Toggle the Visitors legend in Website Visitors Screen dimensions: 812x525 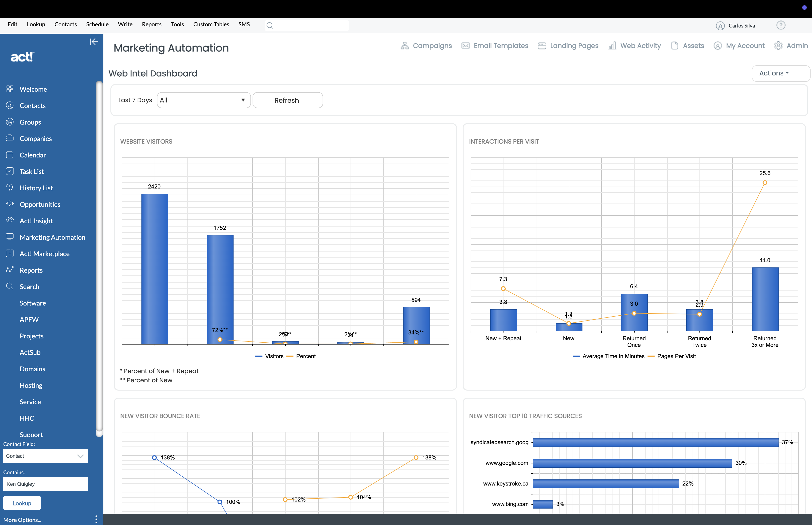(x=269, y=356)
